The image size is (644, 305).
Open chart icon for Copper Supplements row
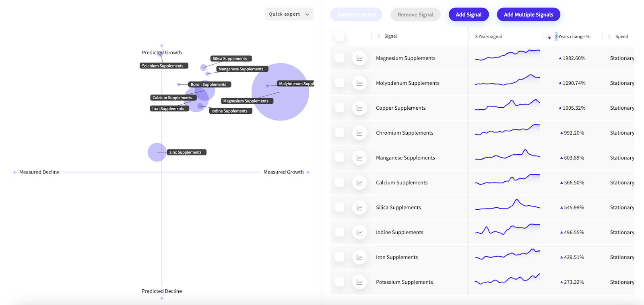pos(359,108)
